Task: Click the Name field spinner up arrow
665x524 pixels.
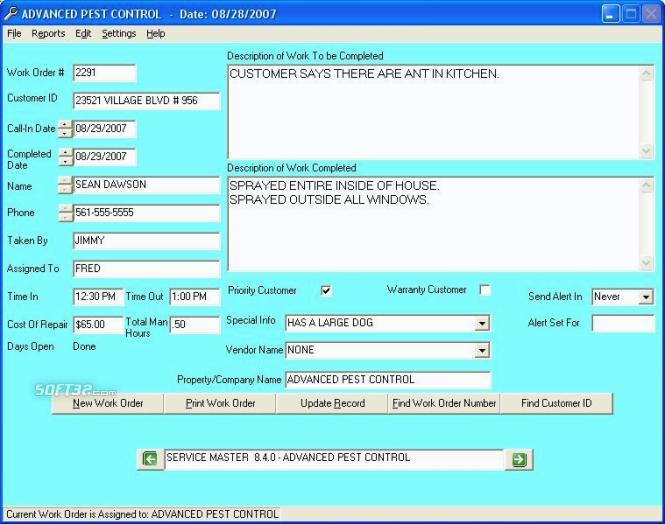Action: [65, 181]
